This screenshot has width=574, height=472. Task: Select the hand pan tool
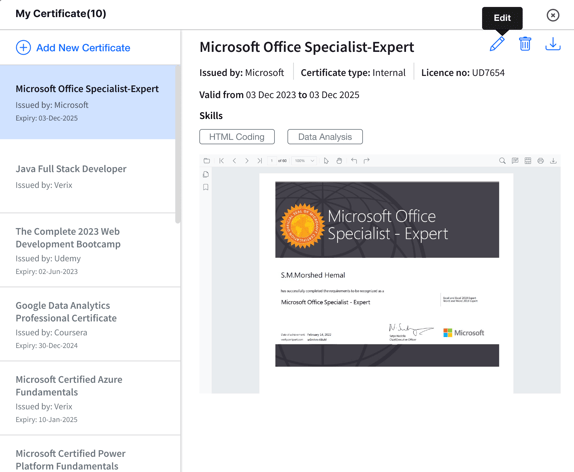point(339,161)
